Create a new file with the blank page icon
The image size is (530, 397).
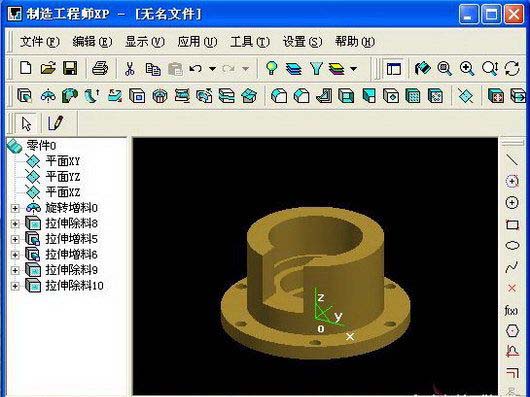pos(26,68)
